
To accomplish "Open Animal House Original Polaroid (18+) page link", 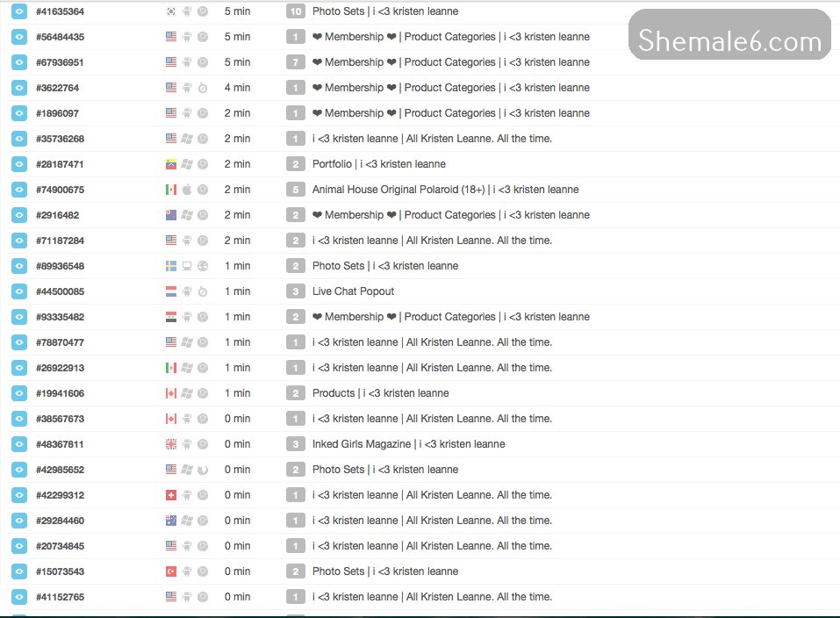I will point(445,190).
